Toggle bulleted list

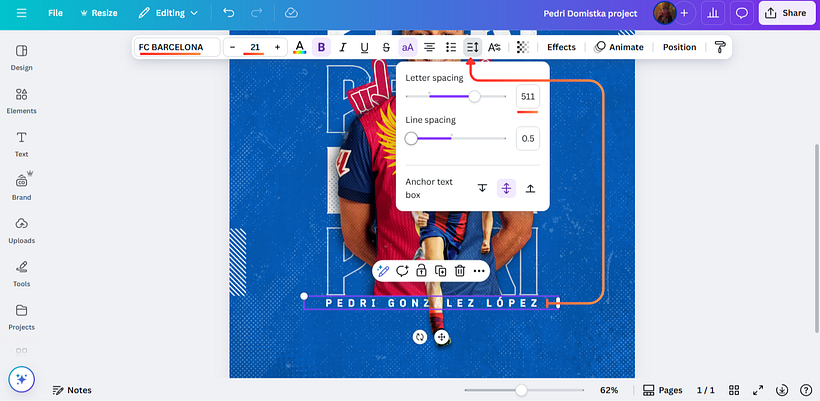[451, 47]
